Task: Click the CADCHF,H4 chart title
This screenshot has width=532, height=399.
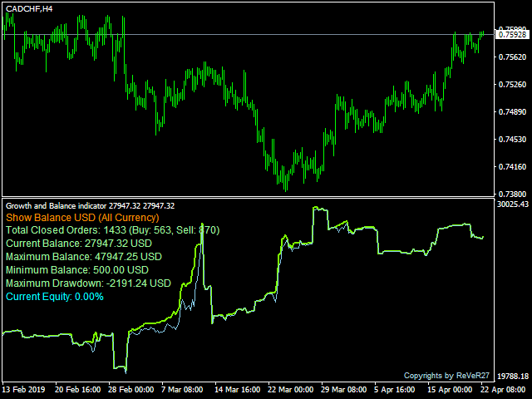Action: pos(29,9)
